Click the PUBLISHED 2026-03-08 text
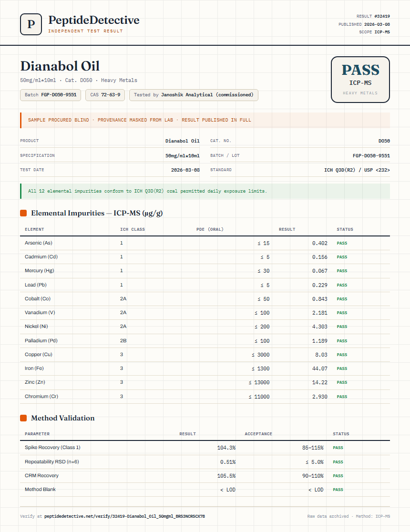 click(364, 24)
